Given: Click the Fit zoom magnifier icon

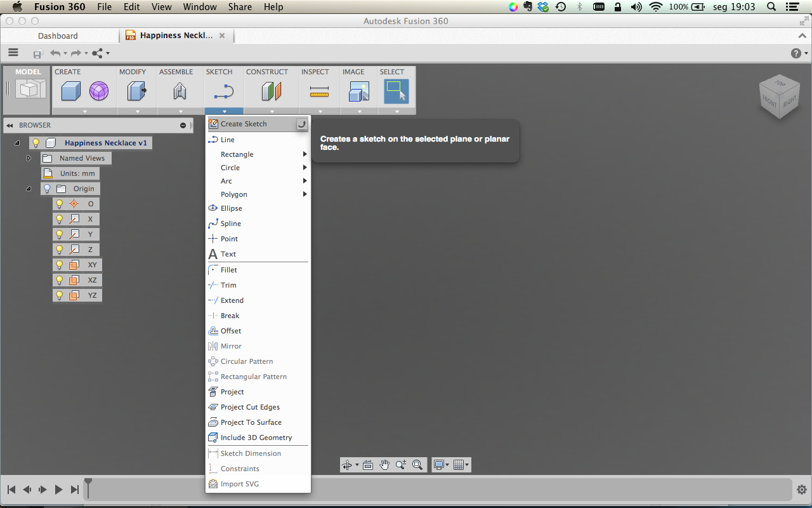Looking at the screenshot, I should (417, 465).
